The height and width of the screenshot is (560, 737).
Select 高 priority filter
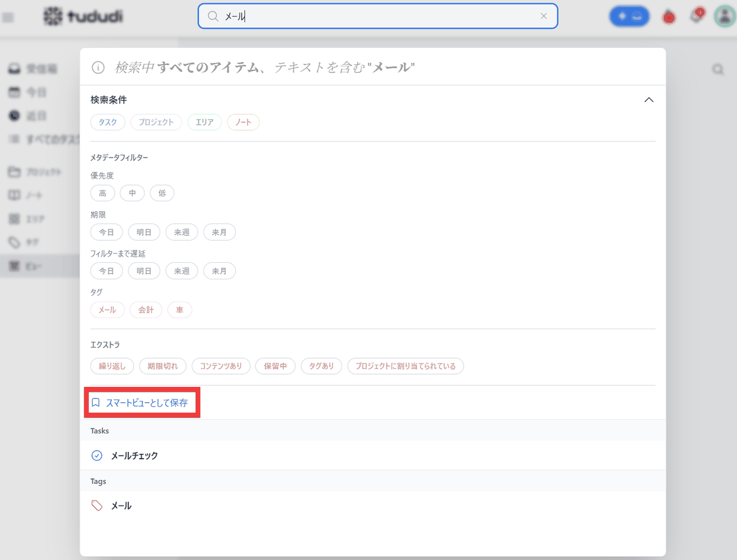click(103, 193)
